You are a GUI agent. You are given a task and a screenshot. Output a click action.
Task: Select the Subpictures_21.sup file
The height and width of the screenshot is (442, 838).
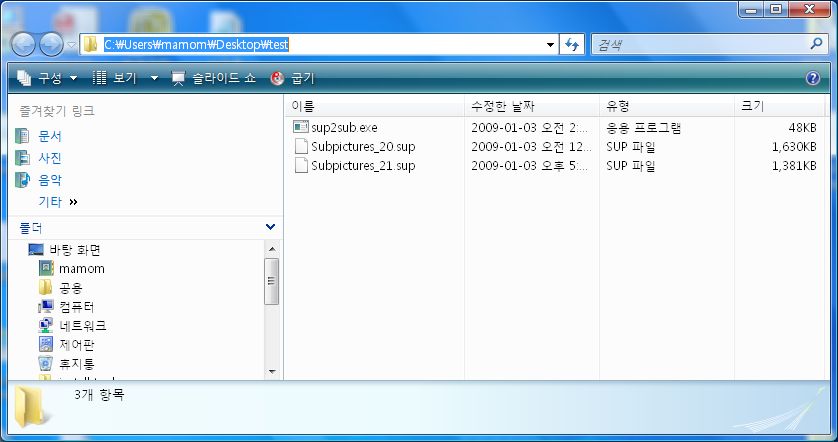coord(363,166)
